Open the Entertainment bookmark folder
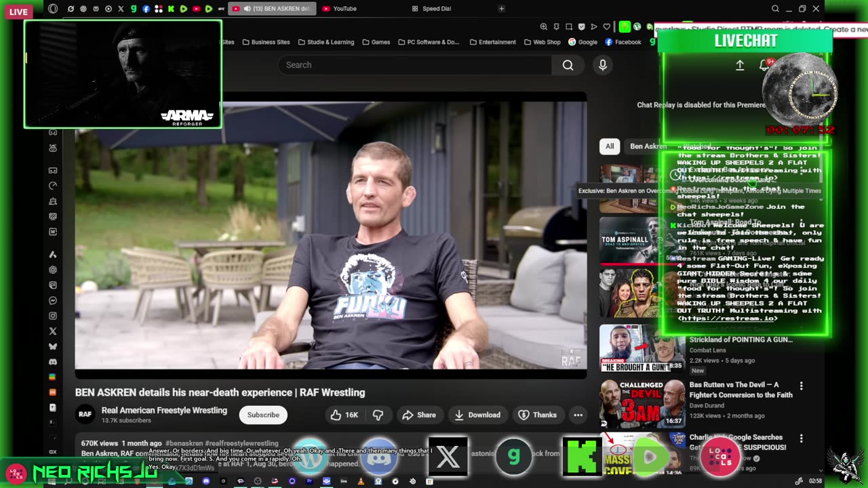 click(x=492, y=42)
